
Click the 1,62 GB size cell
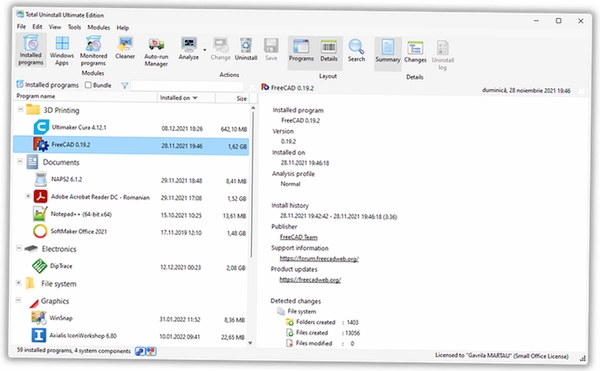pyautogui.click(x=237, y=146)
